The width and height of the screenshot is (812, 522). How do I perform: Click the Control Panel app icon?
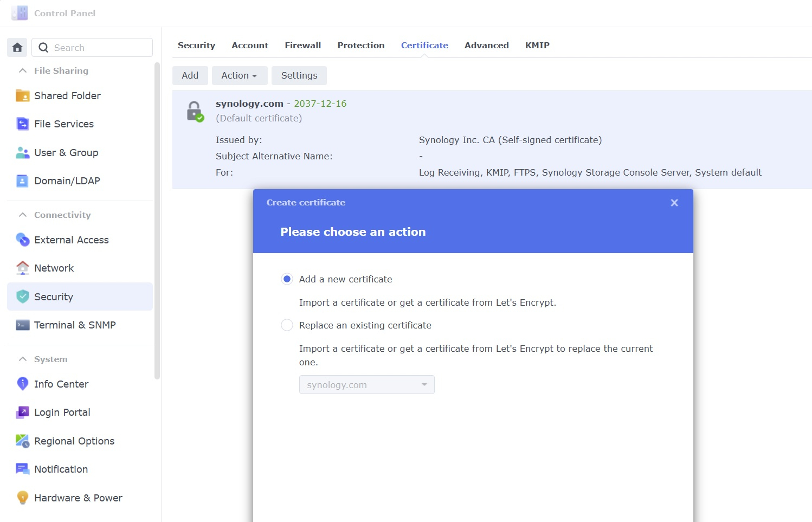tap(20, 13)
